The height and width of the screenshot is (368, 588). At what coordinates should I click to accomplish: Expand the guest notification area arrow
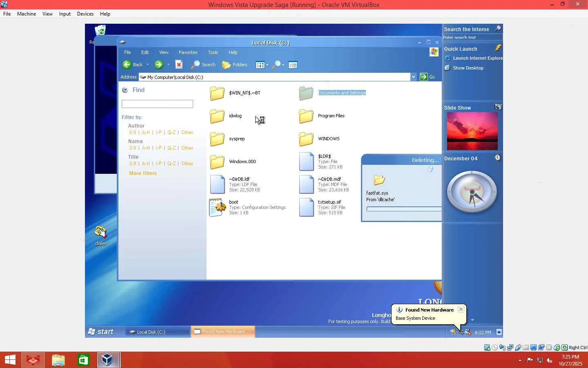tap(499, 332)
